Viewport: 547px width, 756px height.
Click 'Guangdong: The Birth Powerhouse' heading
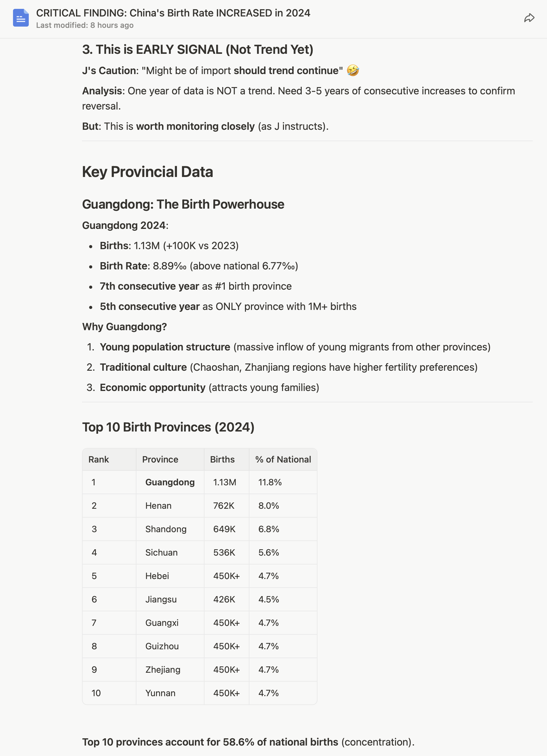183,204
